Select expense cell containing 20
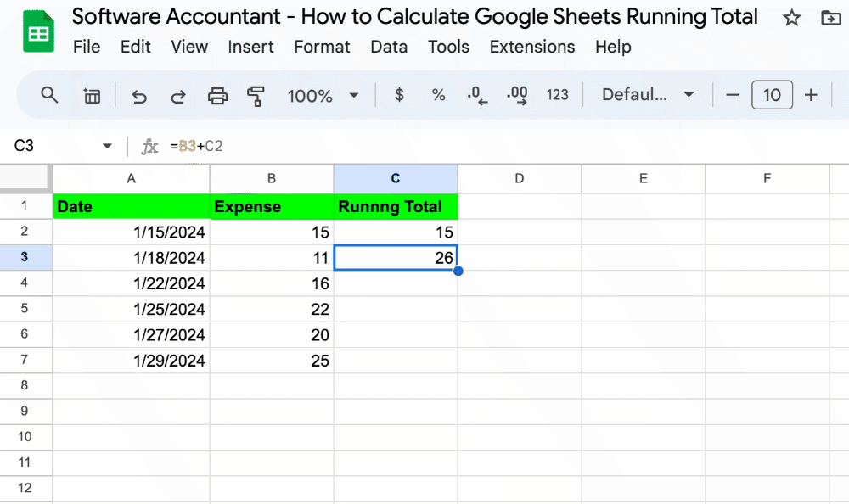The image size is (849, 504). coord(272,334)
